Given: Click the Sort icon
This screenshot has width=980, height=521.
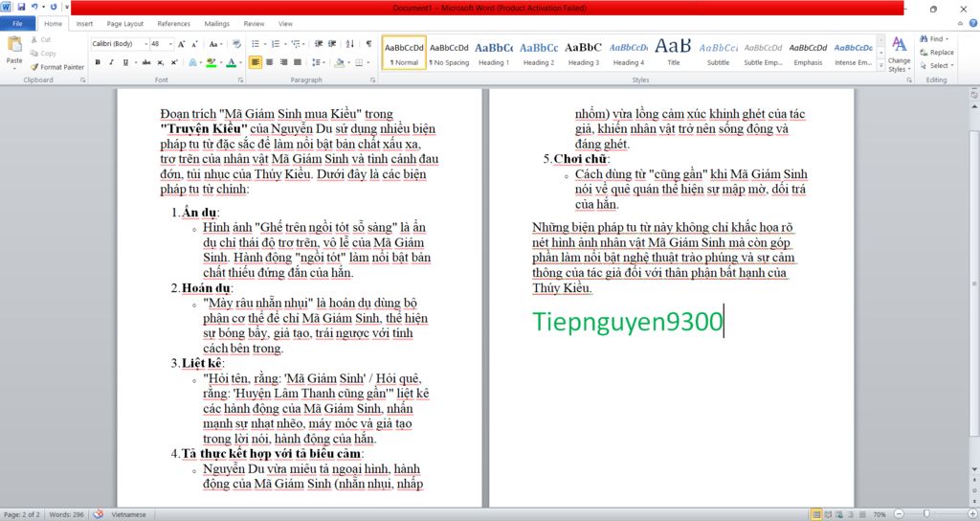Looking at the screenshot, I should pyautogui.click(x=350, y=44).
